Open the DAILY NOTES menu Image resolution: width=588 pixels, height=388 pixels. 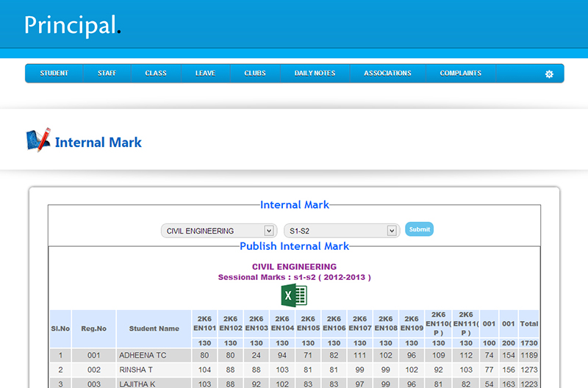pyautogui.click(x=315, y=73)
